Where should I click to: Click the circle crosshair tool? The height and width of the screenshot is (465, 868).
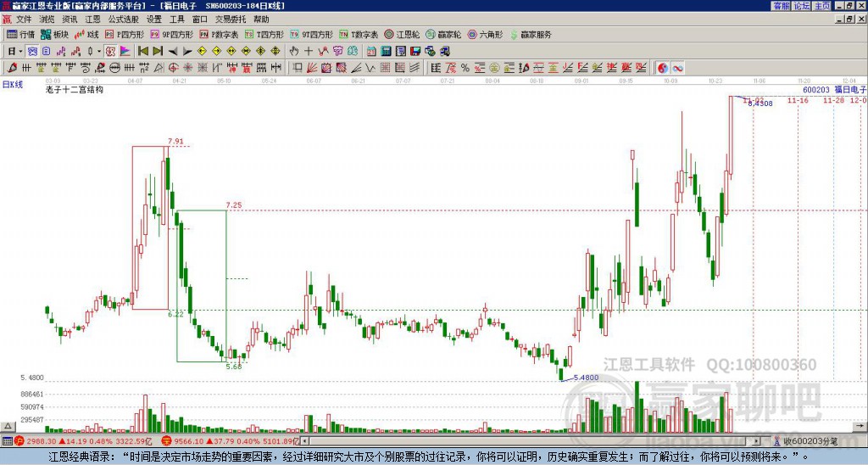click(173, 68)
